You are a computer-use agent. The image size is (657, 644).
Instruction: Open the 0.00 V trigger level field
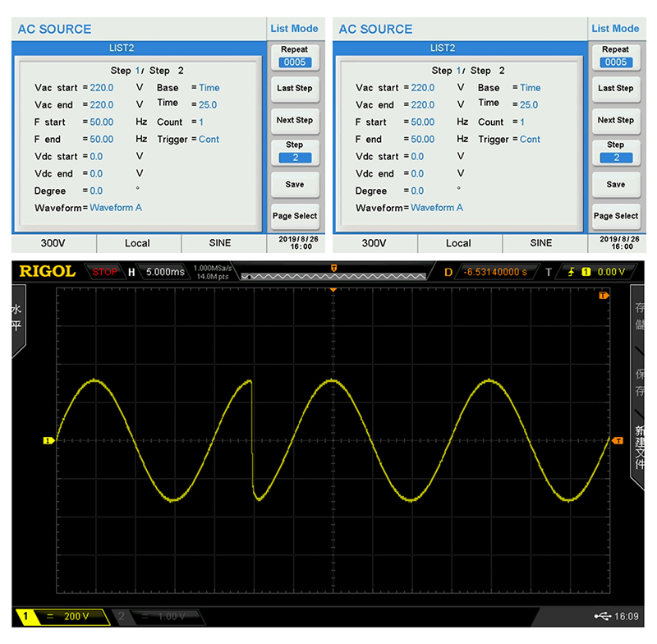pyautogui.click(x=609, y=272)
